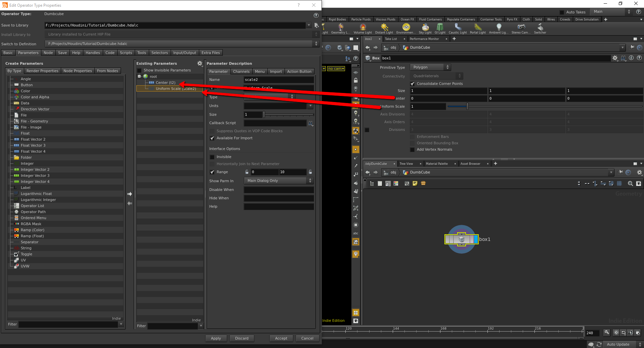
Task: Open gear menu for Box parameters
Action: (615, 58)
